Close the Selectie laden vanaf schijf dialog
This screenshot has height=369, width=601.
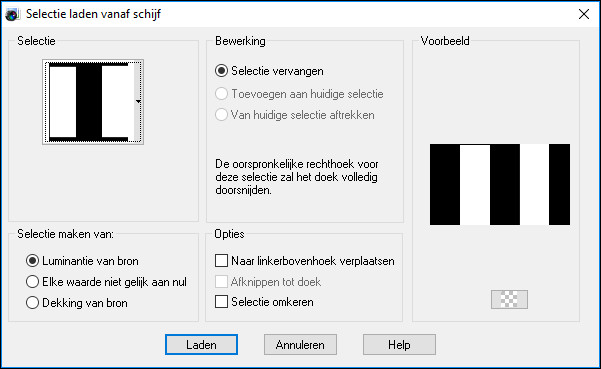click(x=584, y=14)
